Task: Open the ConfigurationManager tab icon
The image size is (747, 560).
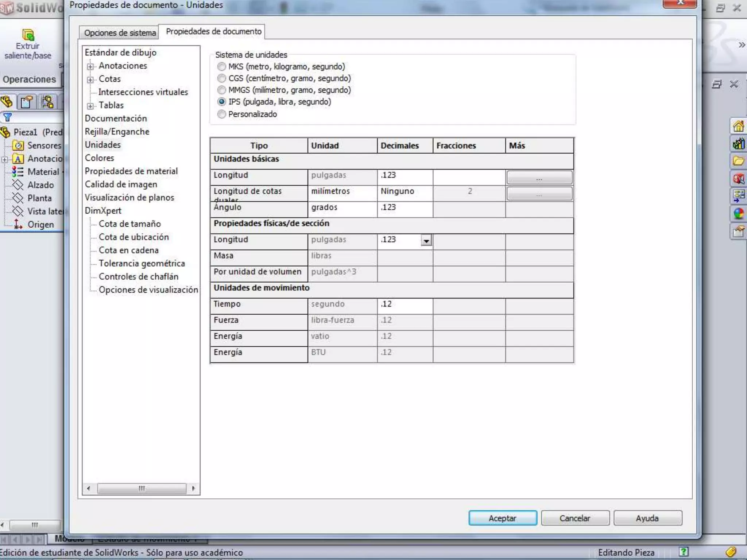Action: click(47, 102)
